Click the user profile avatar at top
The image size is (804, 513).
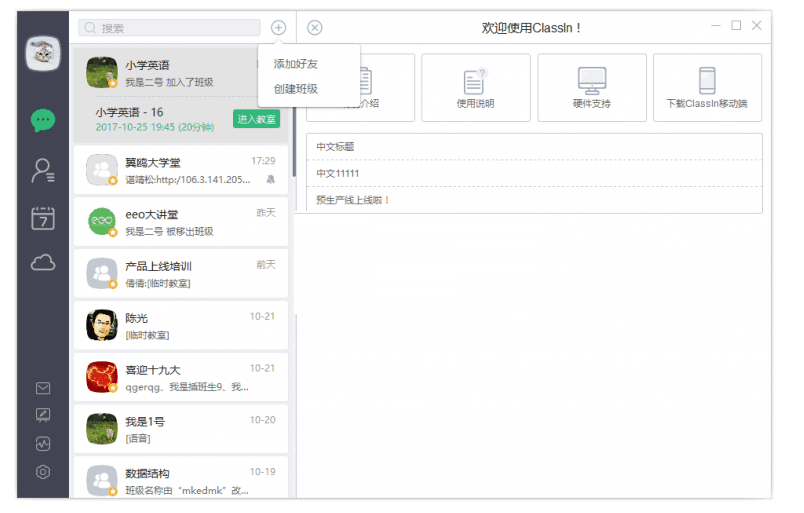43,54
